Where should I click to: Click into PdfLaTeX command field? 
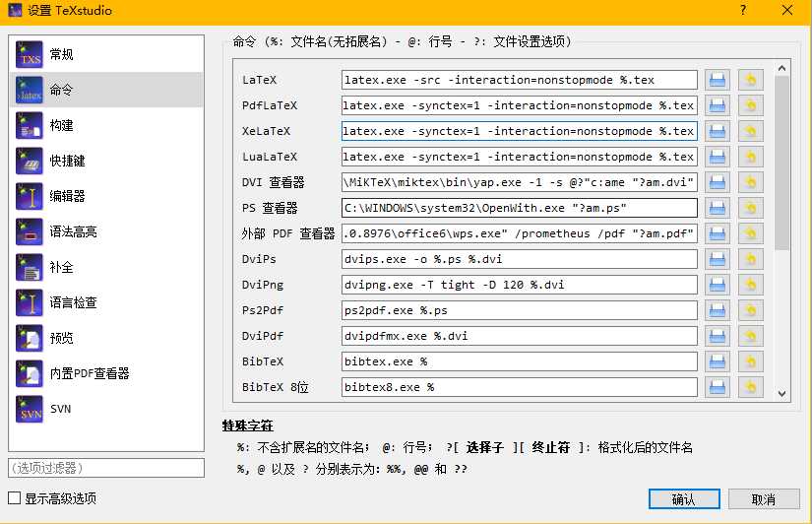520,105
